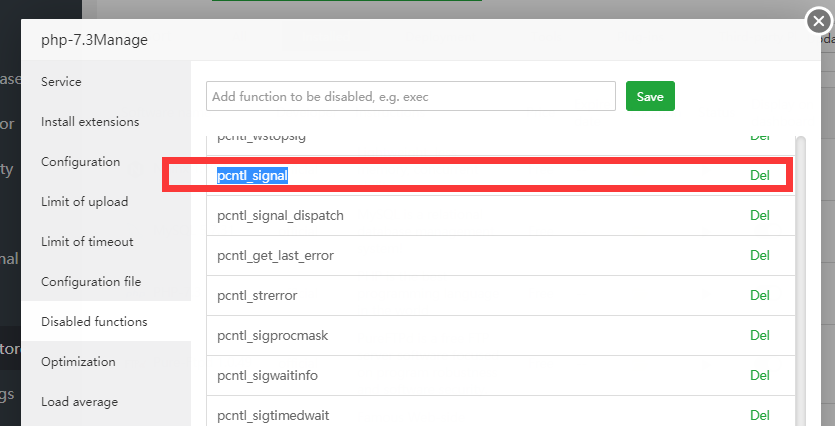This screenshot has height=426, width=835.
Task: Delete the pcntl_get_last_error entry
Action: [x=759, y=256]
